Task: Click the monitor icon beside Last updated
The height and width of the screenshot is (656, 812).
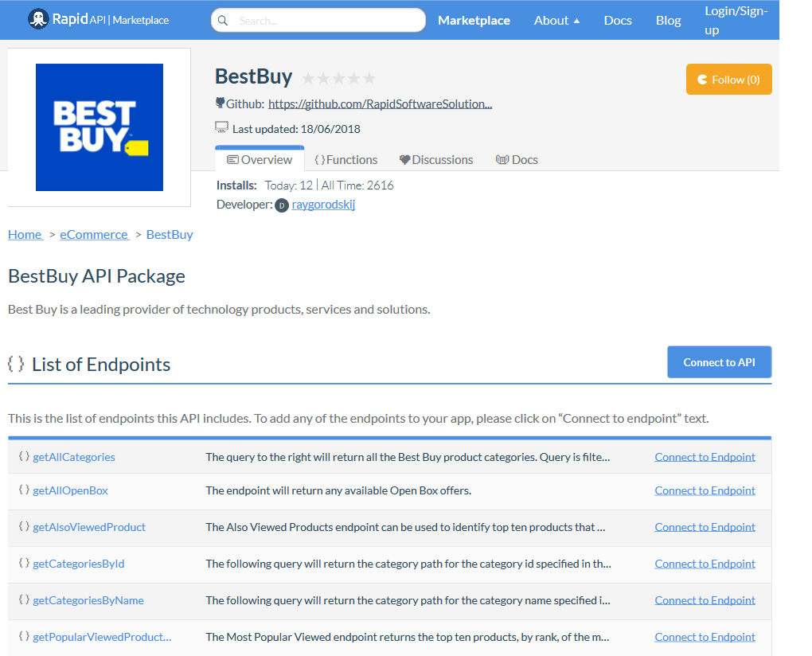Action: click(221, 127)
